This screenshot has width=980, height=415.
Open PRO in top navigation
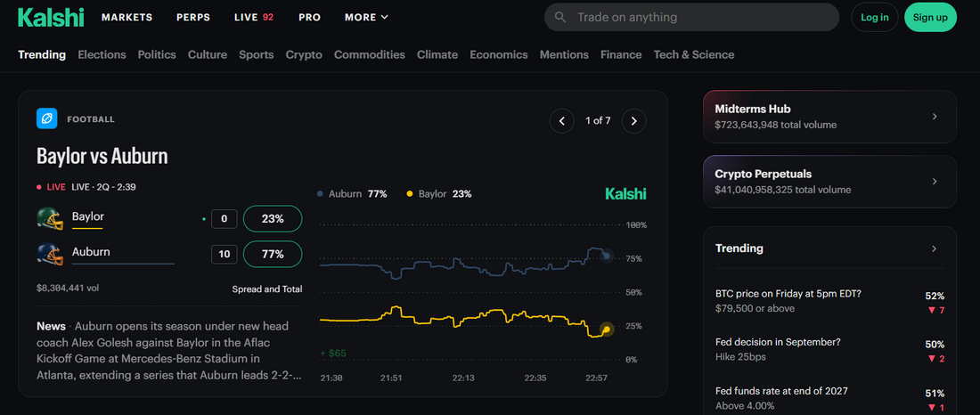[x=309, y=18]
